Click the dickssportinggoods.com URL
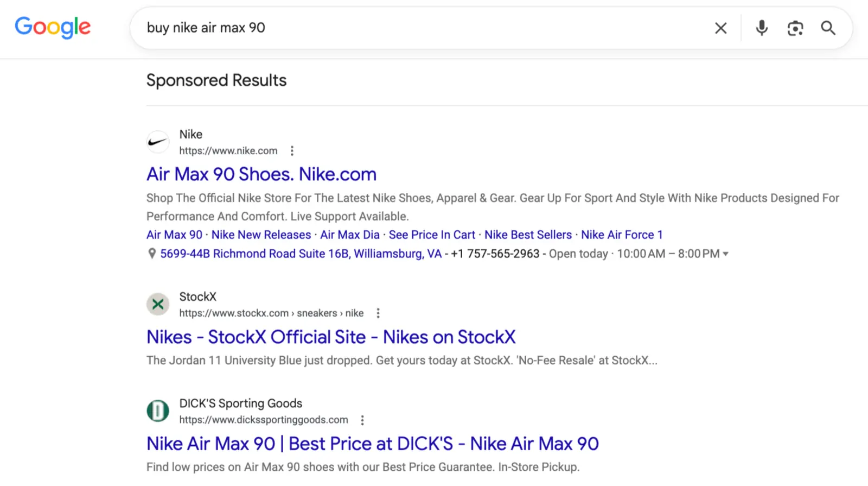 (x=264, y=420)
